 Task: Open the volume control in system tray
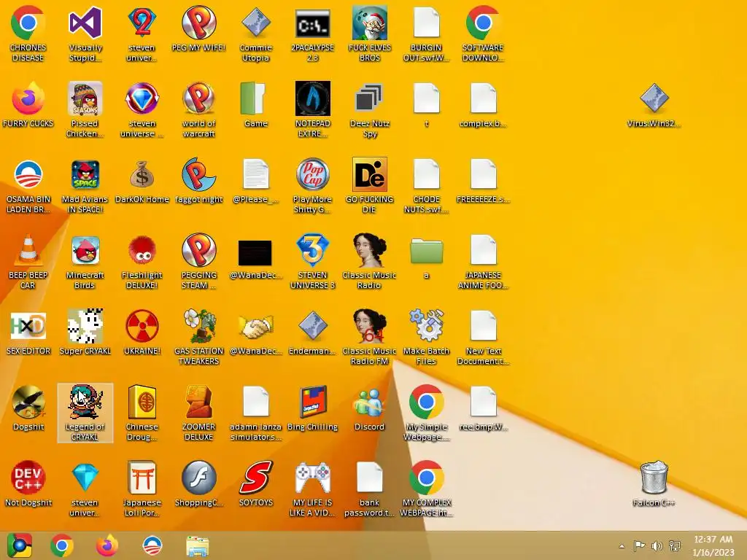pos(657,546)
